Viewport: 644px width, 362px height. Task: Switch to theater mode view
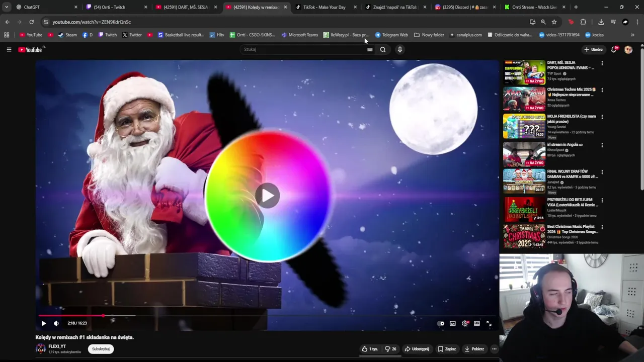point(477,323)
